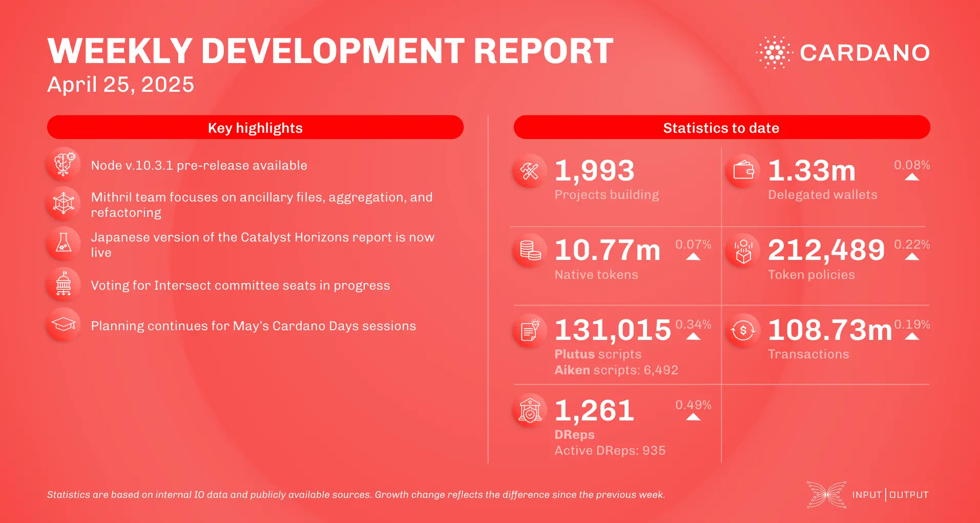Click the Token policies box icon
This screenshot has width=980, height=523.
[x=742, y=251]
